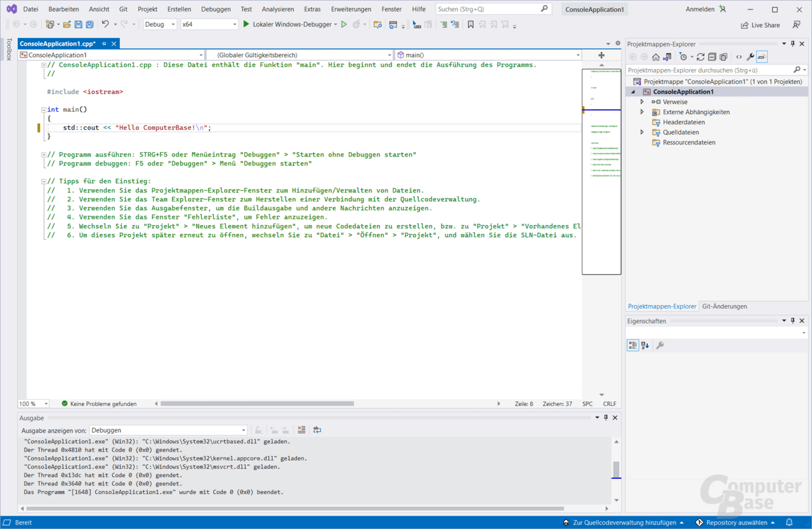Click the pending changes filter clock icon

683,57
